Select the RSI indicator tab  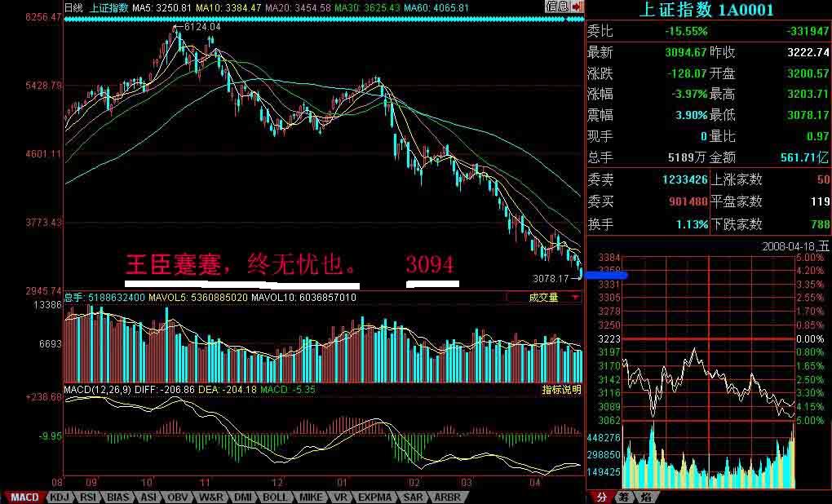88,497
